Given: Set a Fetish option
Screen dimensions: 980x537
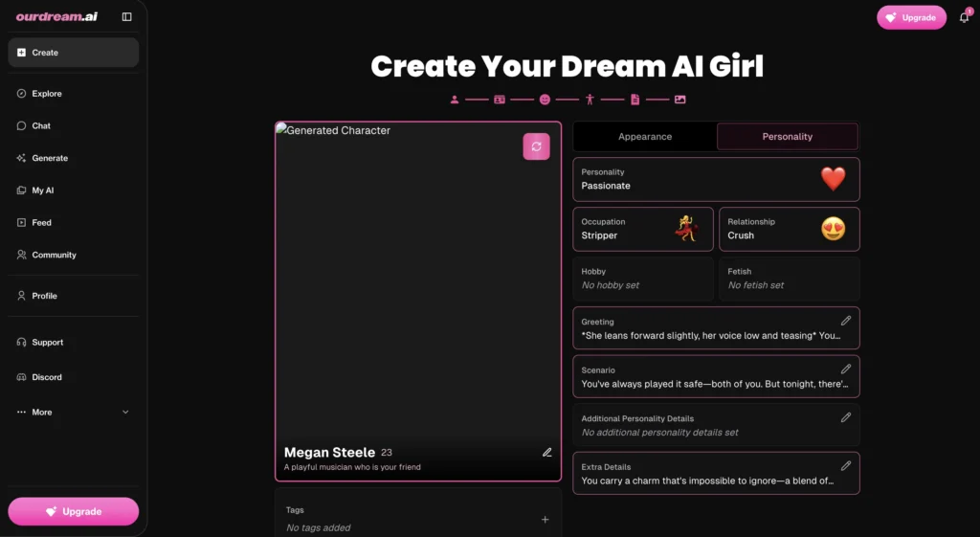Looking at the screenshot, I should point(790,279).
